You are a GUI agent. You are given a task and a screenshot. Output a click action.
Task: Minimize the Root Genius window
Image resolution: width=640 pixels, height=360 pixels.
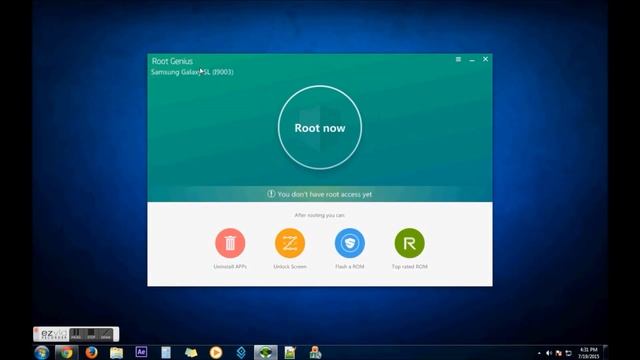(472, 60)
